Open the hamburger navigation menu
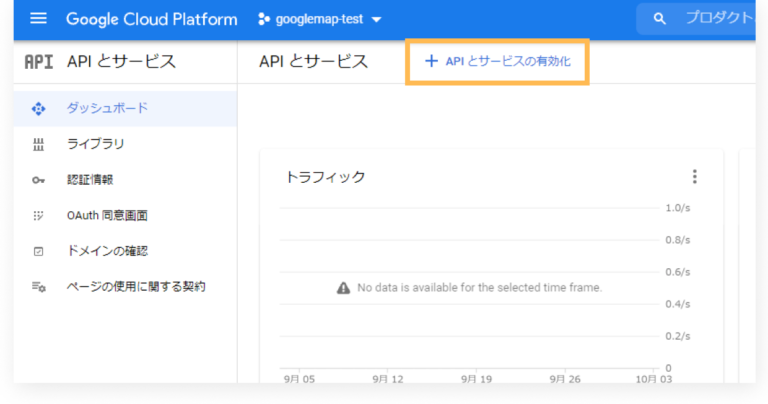 (39, 19)
